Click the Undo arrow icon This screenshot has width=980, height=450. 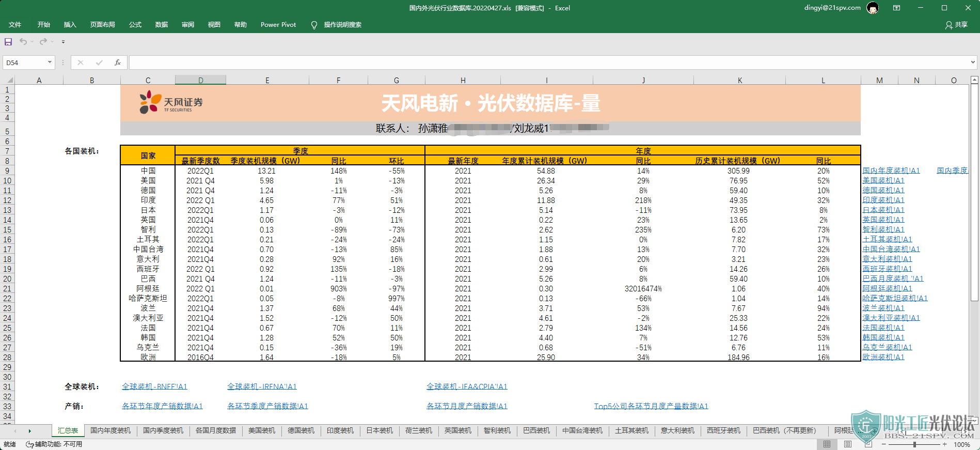tap(23, 41)
